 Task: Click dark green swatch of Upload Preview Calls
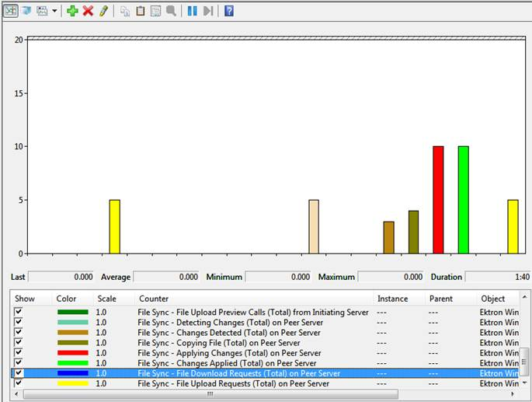pos(73,312)
